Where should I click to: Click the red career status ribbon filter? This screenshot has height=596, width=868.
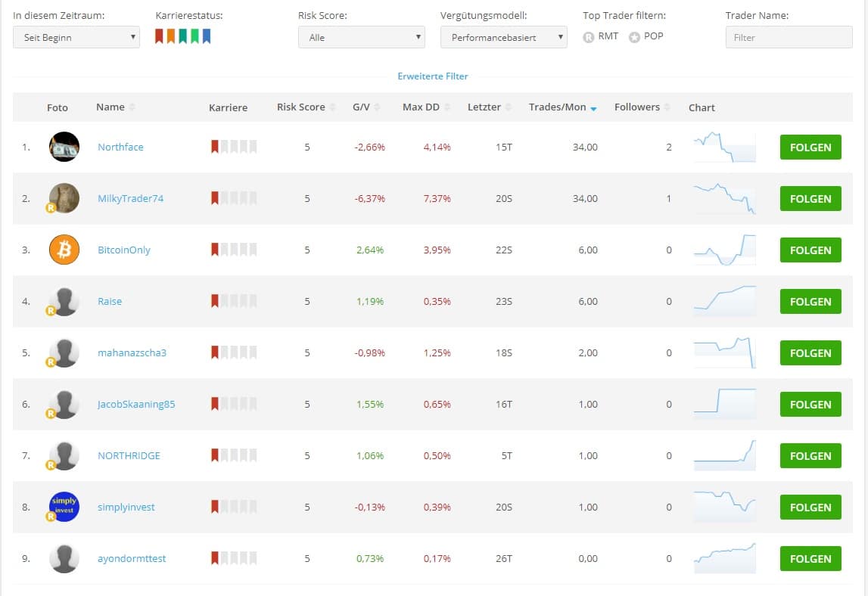pyautogui.click(x=159, y=36)
